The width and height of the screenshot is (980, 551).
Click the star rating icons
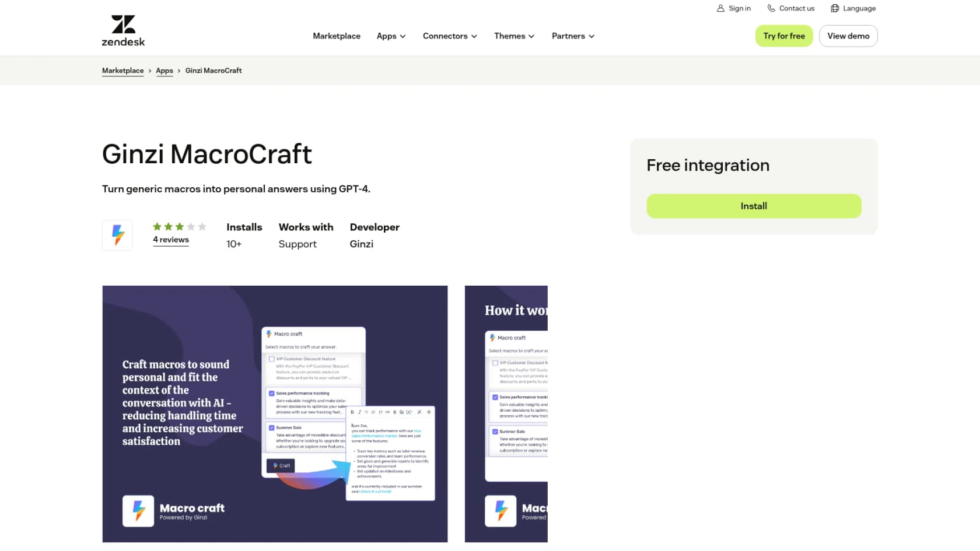pos(180,227)
